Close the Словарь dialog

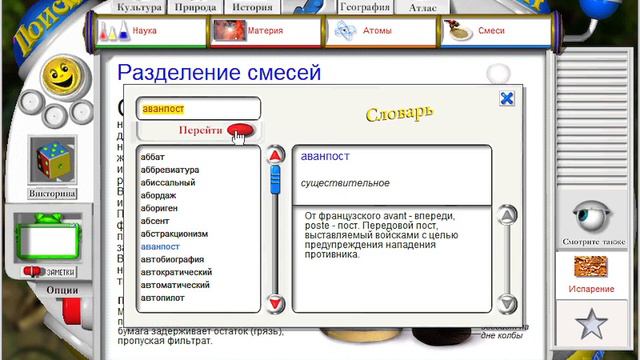(x=507, y=98)
